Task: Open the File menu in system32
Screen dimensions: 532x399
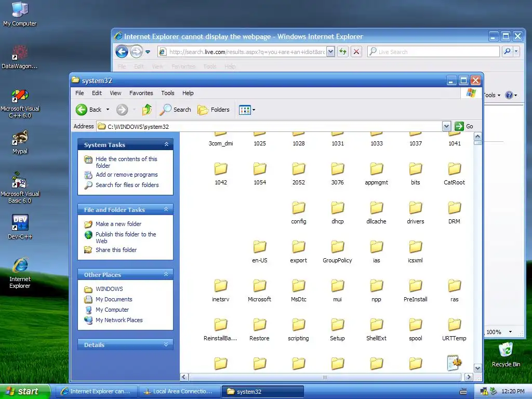Action: 79,93
